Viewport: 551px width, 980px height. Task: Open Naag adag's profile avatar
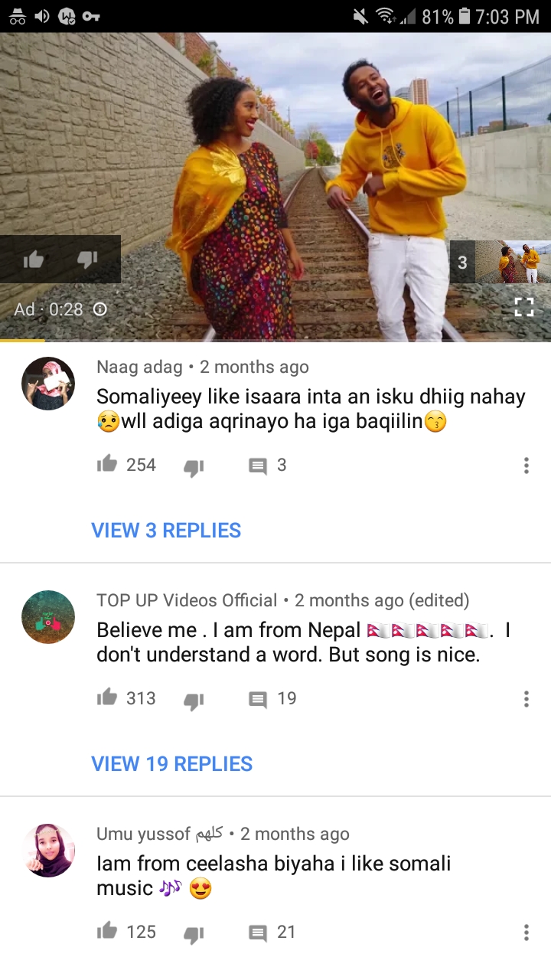tap(48, 384)
